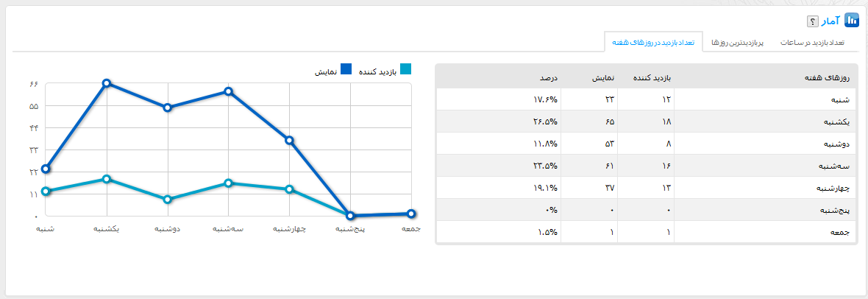Click the dark blue نمایش legend swatch
The width and height of the screenshot is (868, 299).
(346, 70)
